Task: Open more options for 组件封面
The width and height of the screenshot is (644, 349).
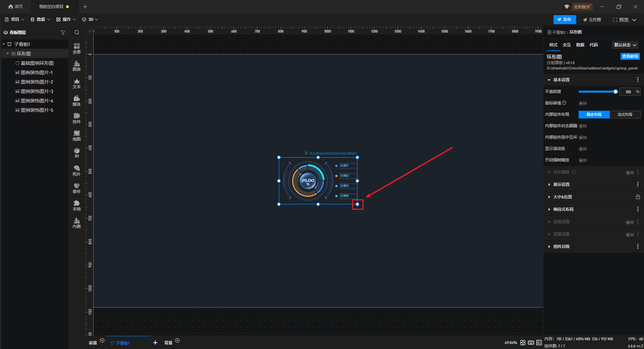Action: (638, 247)
